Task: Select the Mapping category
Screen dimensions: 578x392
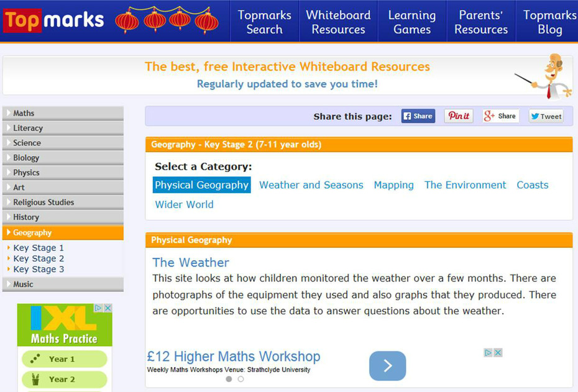Action: [393, 185]
